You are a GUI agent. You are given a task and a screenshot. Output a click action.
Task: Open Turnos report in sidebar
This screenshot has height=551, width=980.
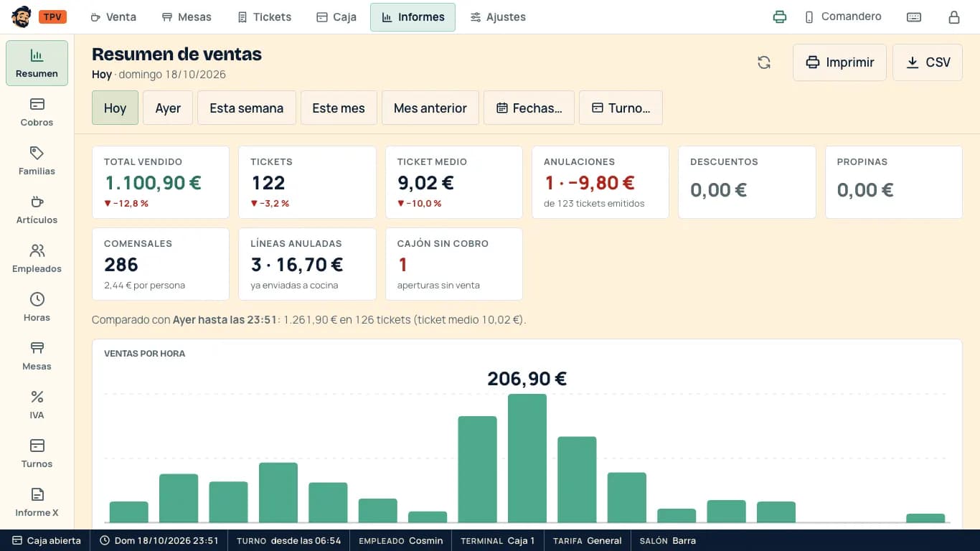pyautogui.click(x=37, y=453)
